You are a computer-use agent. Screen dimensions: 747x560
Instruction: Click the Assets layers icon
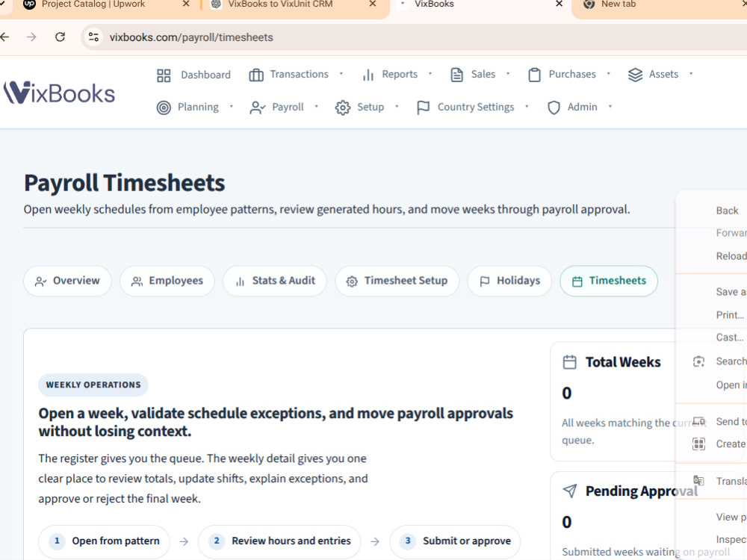635,75
